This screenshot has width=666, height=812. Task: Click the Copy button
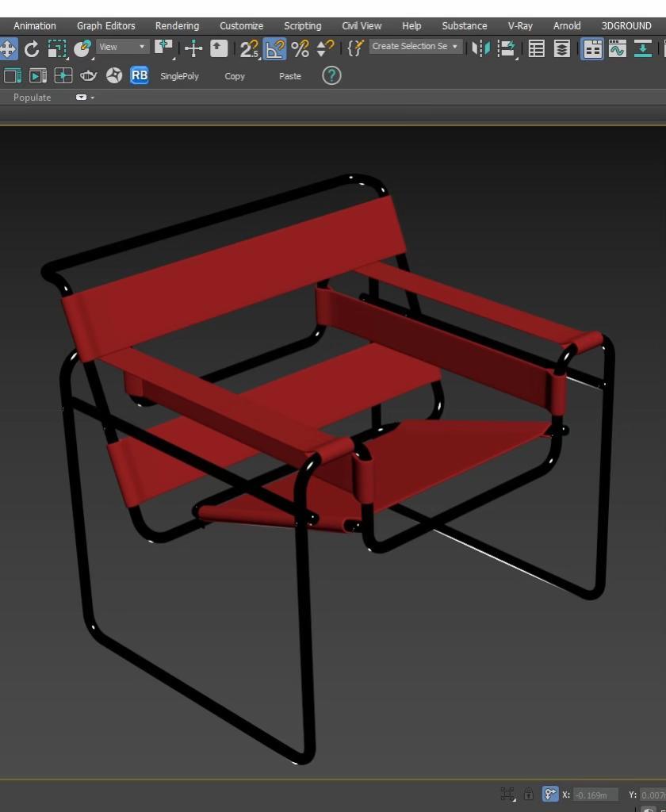tap(235, 76)
